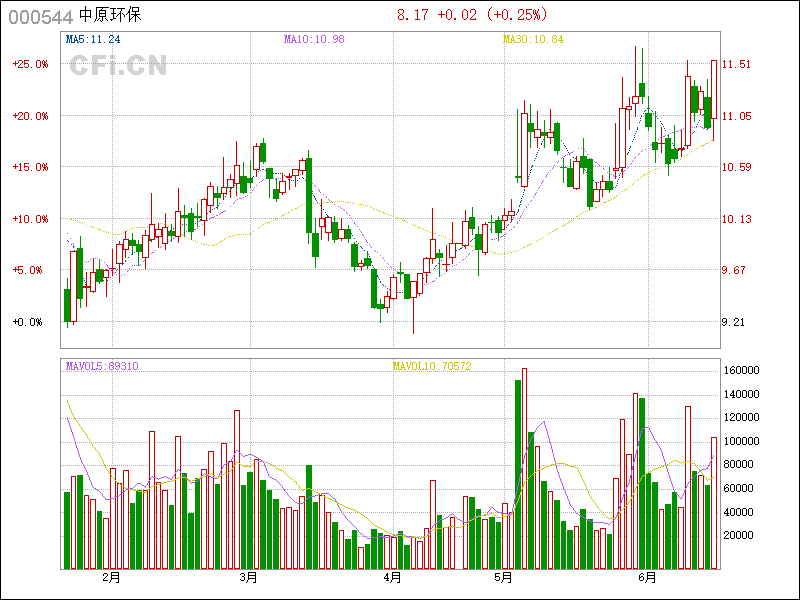Click the 0.0% left axis label
The height and width of the screenshot is (600, 800).
(30, 322)
